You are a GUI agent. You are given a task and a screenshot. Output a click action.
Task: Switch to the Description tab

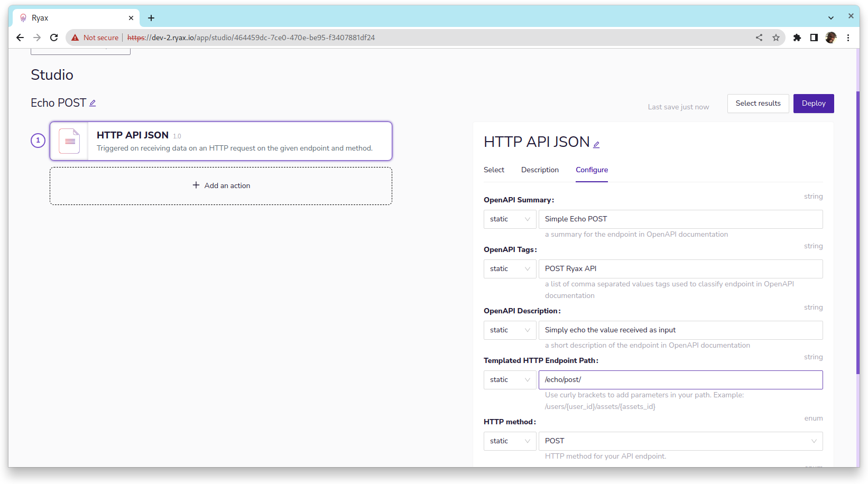click(540, 170)
